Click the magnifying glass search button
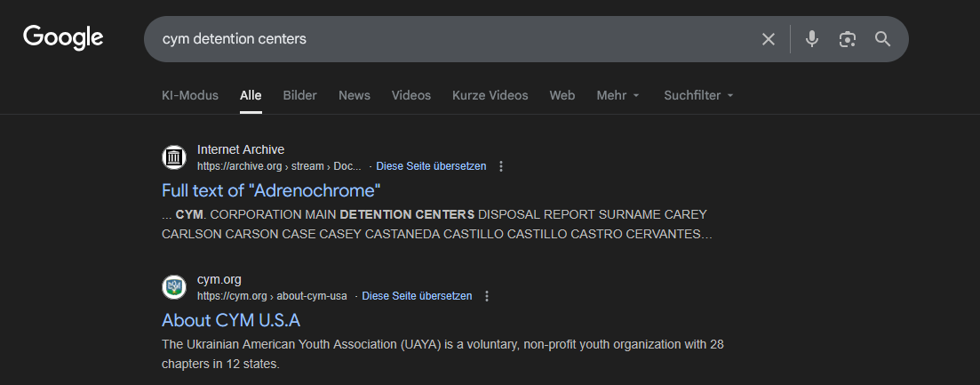Screen dimensions: 980x385 [882, 39]
